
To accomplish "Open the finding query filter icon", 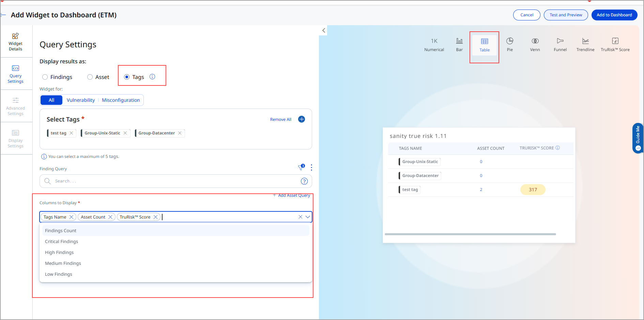I will coord(301,167).
